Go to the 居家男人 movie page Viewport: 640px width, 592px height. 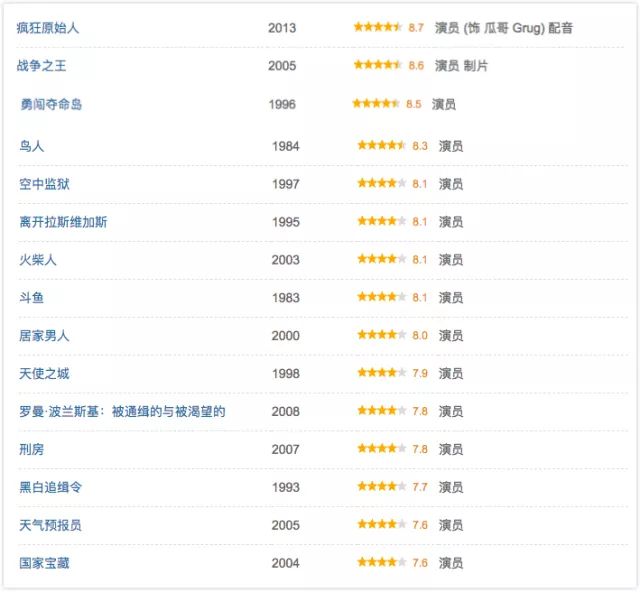pyautogui.click(x=45, y=336)
